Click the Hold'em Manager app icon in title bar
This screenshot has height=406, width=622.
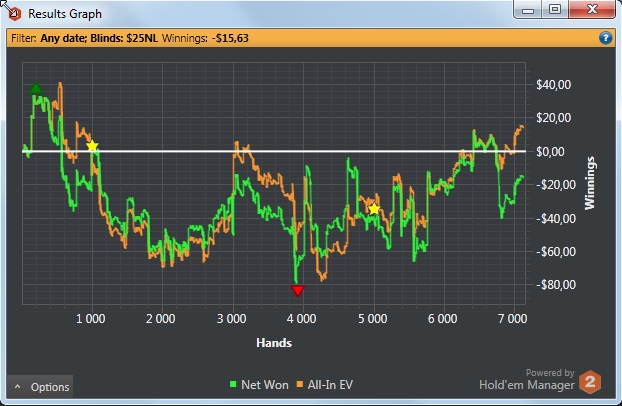pos(15,14)
